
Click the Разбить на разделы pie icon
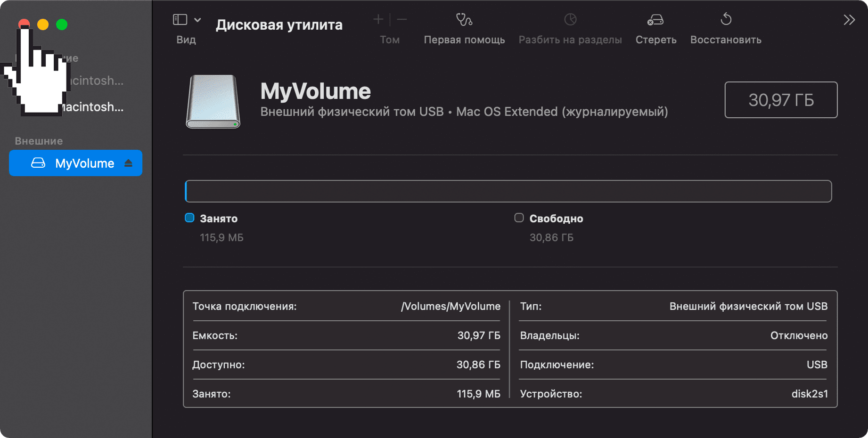click(570, 19)
